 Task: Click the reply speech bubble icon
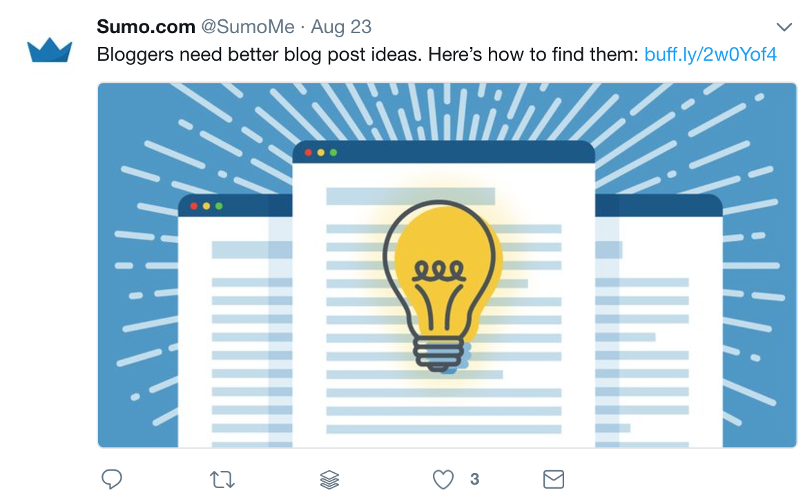[111, 479]
